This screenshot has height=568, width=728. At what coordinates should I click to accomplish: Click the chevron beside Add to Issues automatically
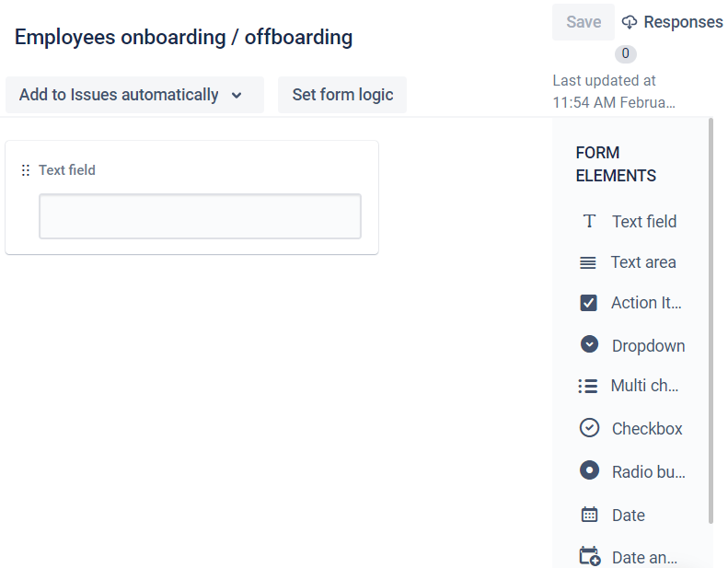point(237,96)
